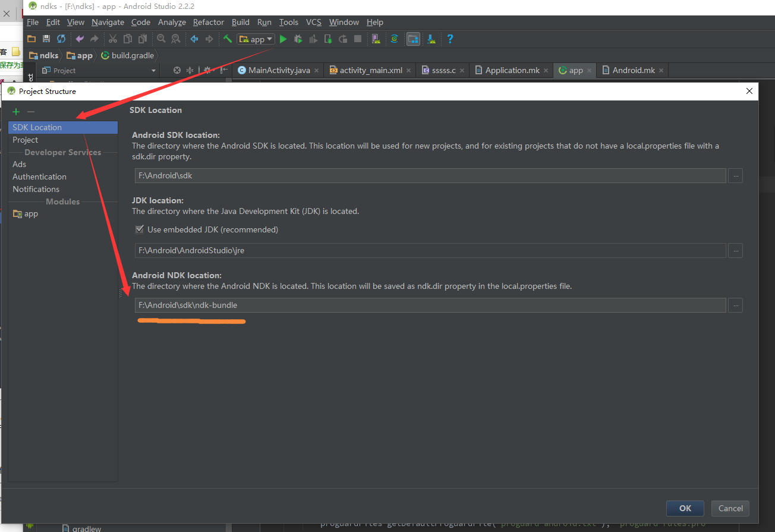775x532 pixels.
Task: Click the ndks breadcrumb
Action: [x=44, y=55]
